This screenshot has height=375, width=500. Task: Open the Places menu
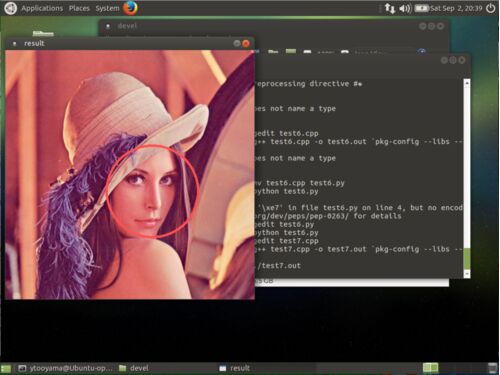(x=79, y=8)
